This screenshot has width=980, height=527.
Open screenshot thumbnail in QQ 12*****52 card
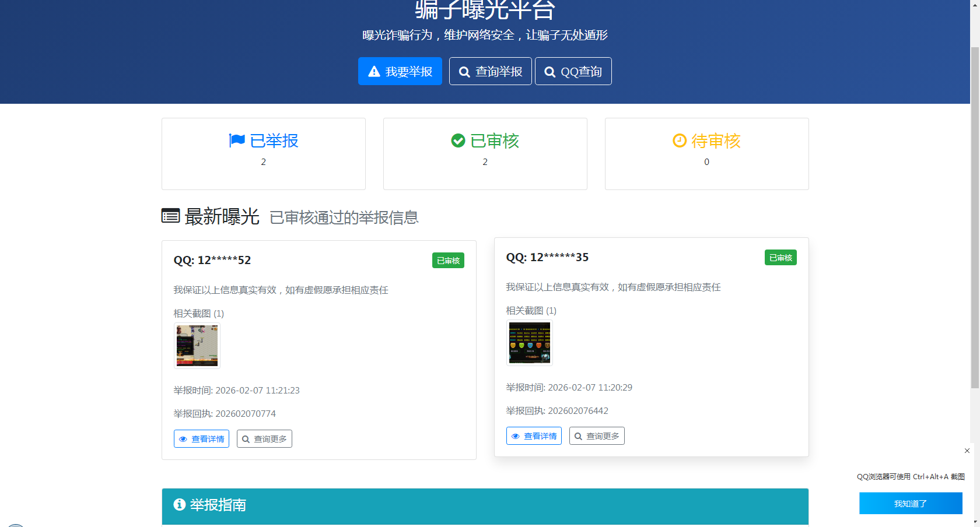pyautogui.click(x=197, y=346)
